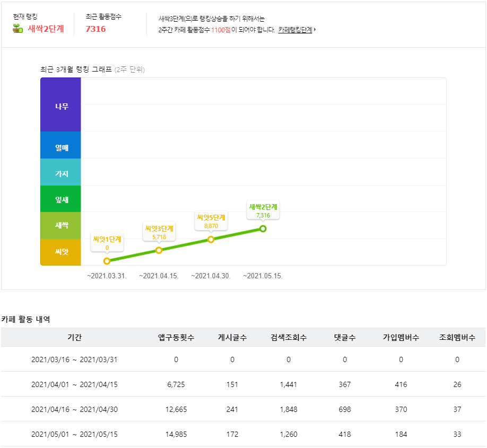Click the green graph point for 새싹2단계
The width and height of the screenshot is (487, 448).
(x=263, y=229)
